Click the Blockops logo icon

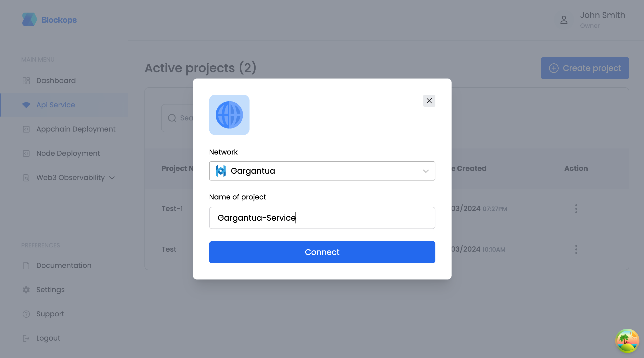[x=30, y=19]
